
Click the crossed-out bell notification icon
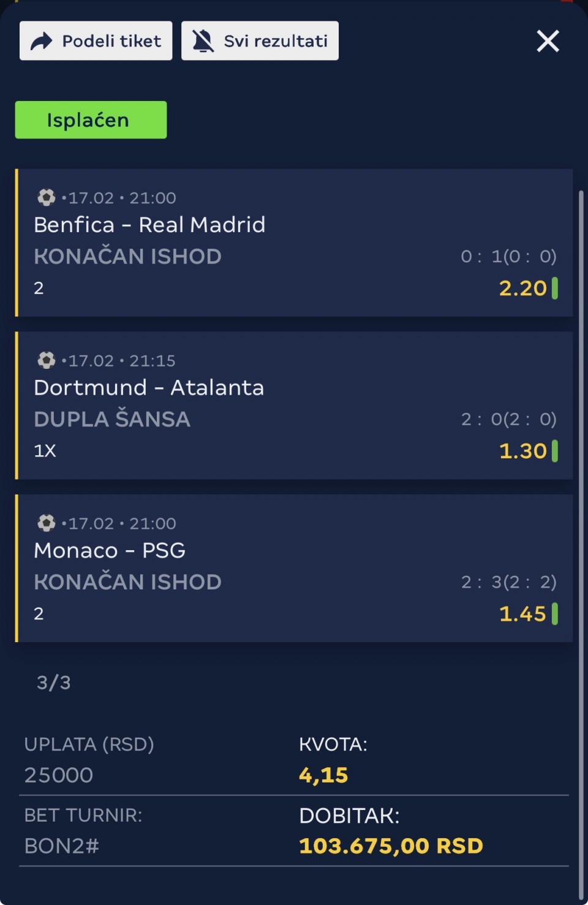[203, 41]
